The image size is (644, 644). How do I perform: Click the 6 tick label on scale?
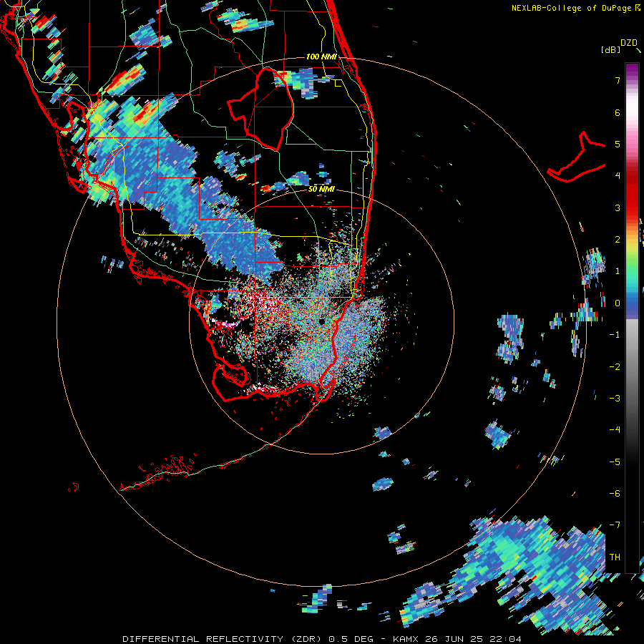[618, 112]
